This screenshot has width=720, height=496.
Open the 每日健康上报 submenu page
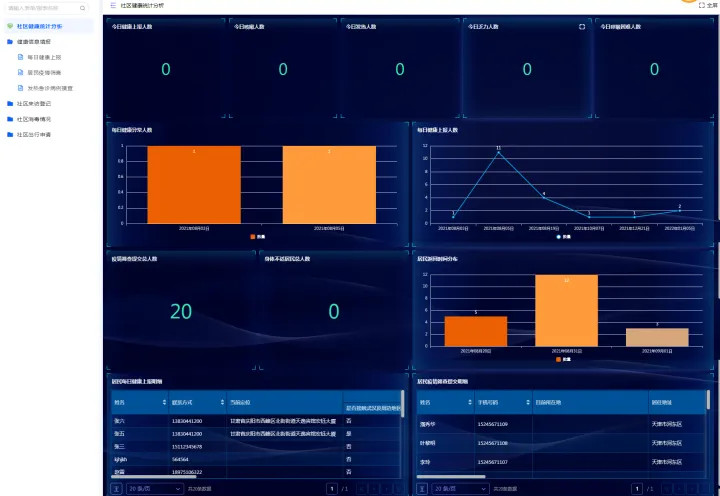click(44, 57)
